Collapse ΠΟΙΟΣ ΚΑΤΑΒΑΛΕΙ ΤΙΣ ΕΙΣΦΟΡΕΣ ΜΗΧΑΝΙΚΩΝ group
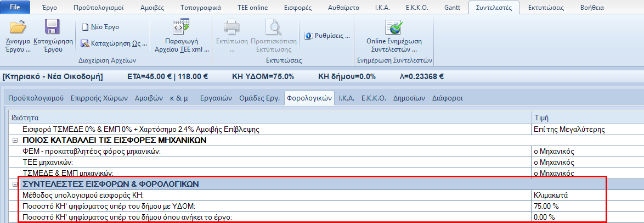Viewport: 644px width, 223px height. pyautogui.click(x=14, y=140)
